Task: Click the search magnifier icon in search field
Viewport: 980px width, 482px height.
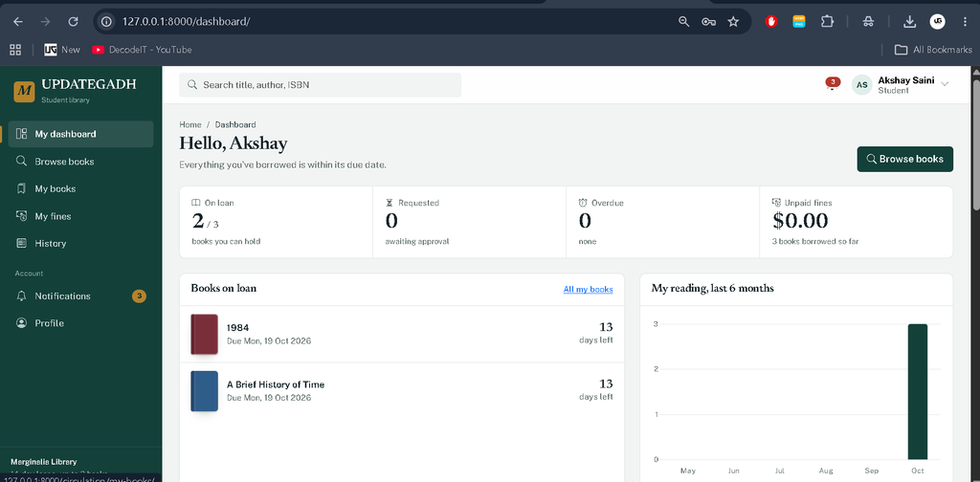Action: click(x=192, y=85)
